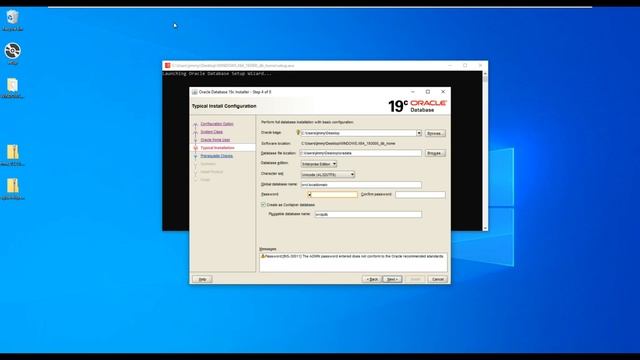
Task: Toggle Create as Container database checkbox
Action: (263, 204)
